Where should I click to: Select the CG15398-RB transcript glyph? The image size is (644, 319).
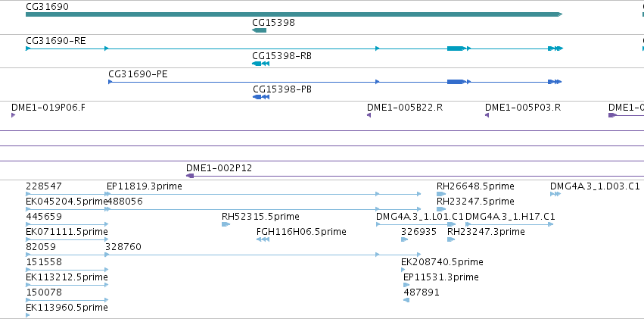260,64
